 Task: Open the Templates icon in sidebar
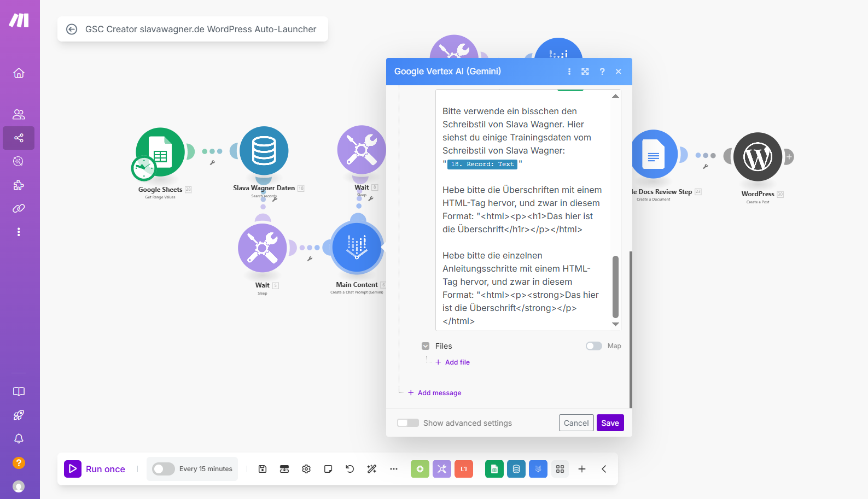(19, 161)
